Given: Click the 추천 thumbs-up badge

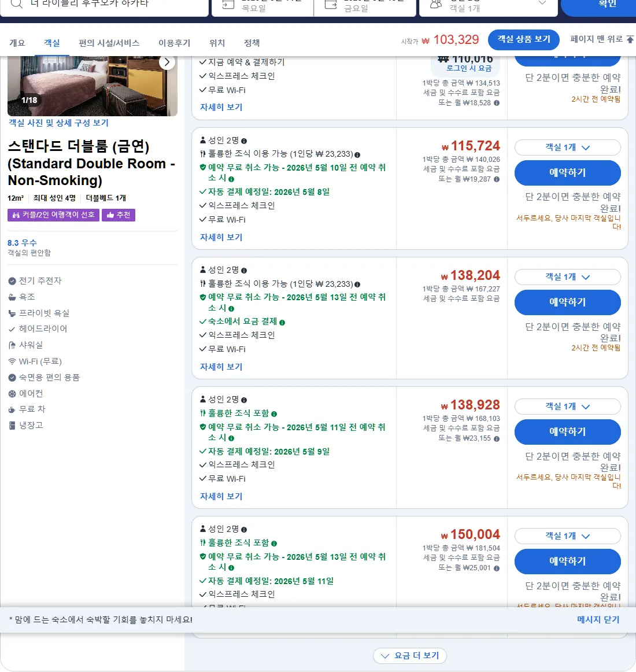Looking at the screenshot, I should 119,215.
